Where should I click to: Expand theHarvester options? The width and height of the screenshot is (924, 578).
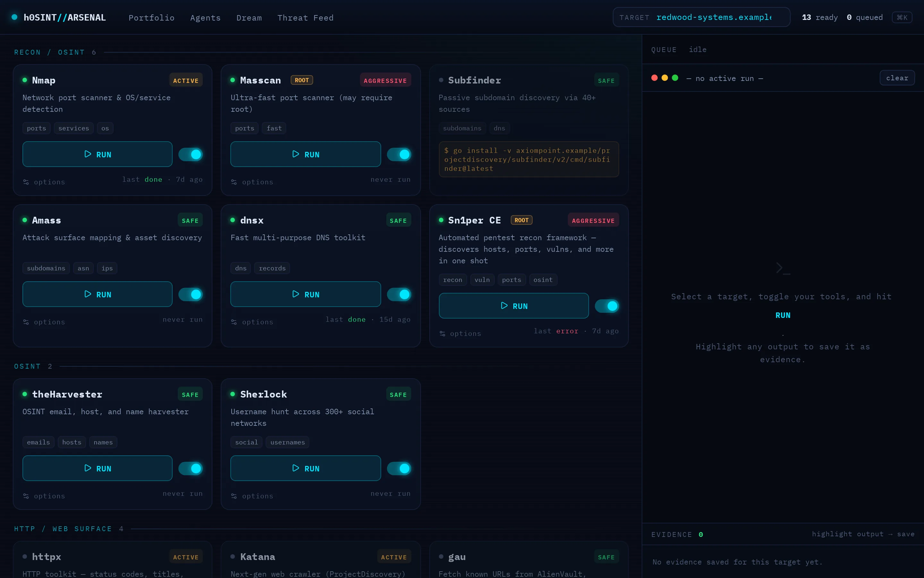tap(44, 496)
